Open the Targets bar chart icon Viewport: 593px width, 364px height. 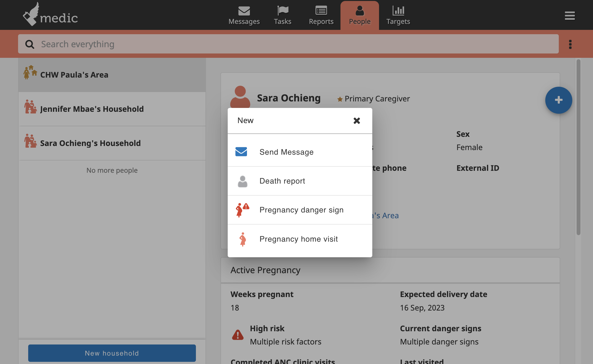398,11
